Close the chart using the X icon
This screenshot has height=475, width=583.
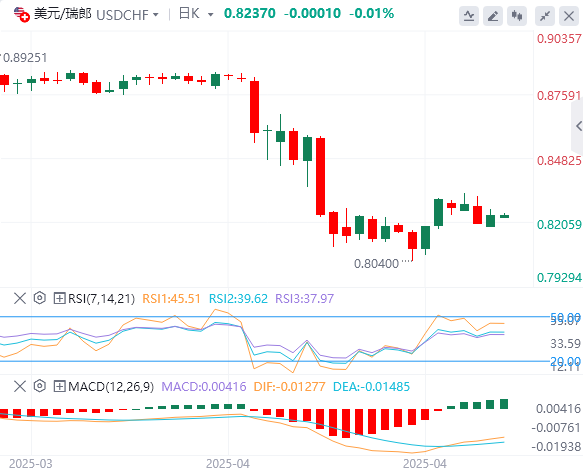pos(569,16)
